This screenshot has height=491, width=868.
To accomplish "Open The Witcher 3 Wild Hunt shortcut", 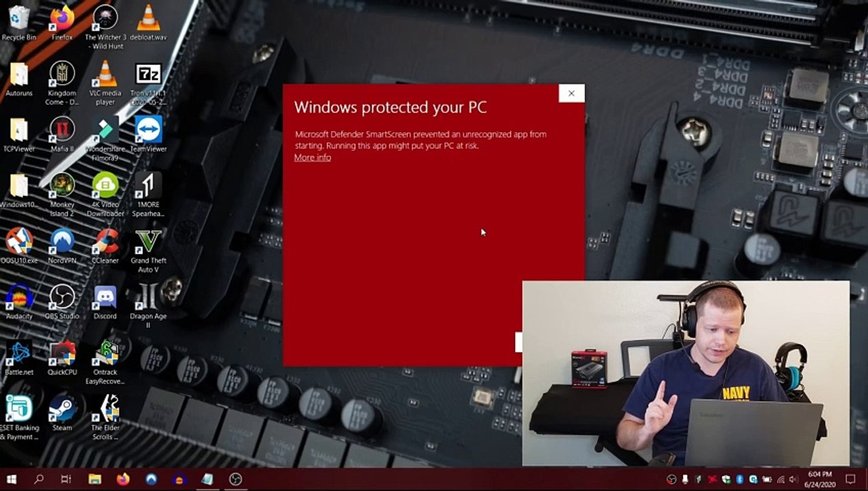I will [105, 27].
